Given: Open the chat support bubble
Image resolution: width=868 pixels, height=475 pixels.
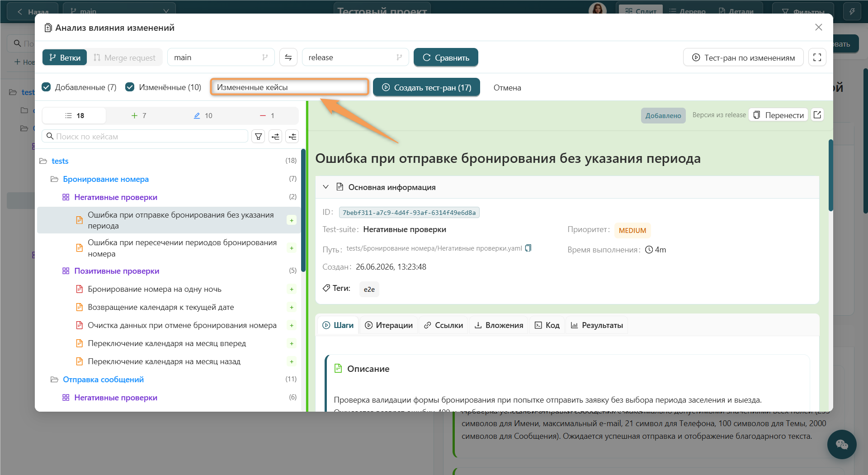Looking at the screenshot, I should (842, 444).
